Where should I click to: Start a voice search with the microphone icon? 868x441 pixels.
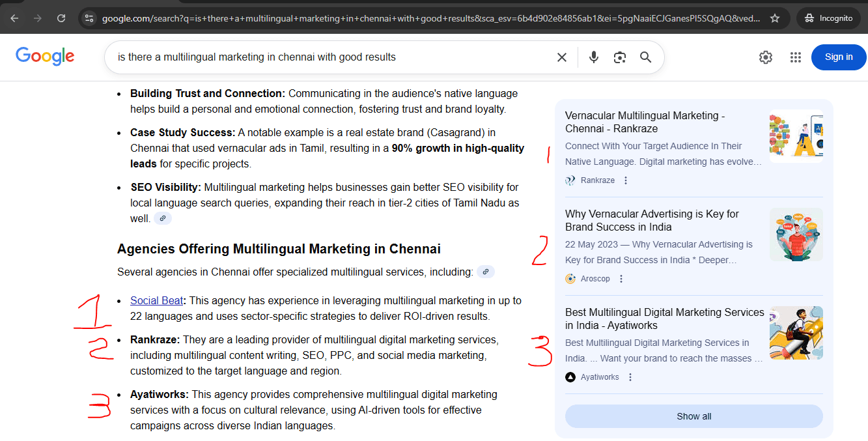[593, 57]
